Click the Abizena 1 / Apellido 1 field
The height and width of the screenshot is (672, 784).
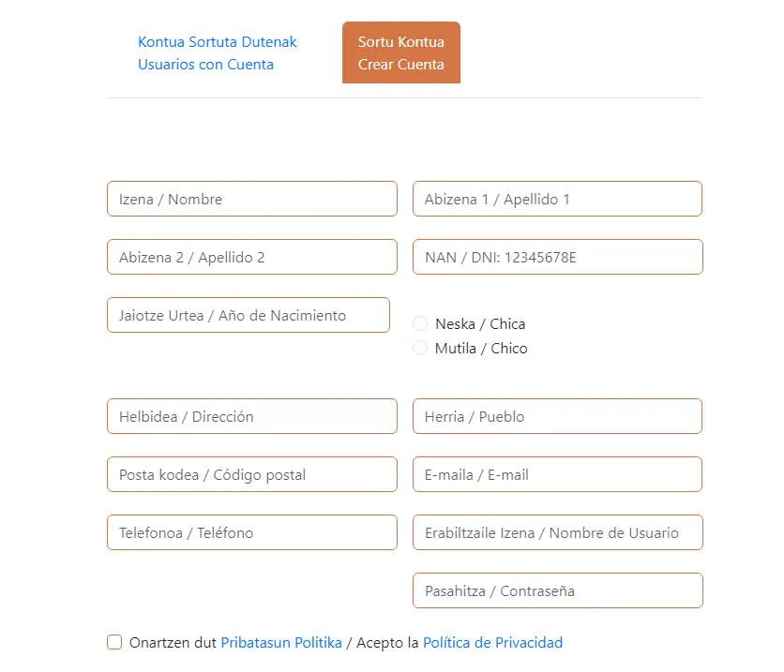point(557,199)
